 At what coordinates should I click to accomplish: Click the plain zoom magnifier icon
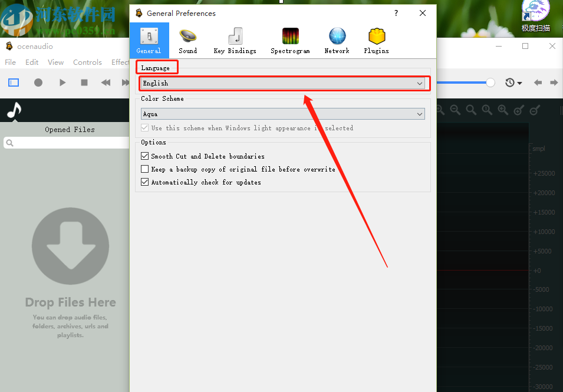[x=471, y=110]
